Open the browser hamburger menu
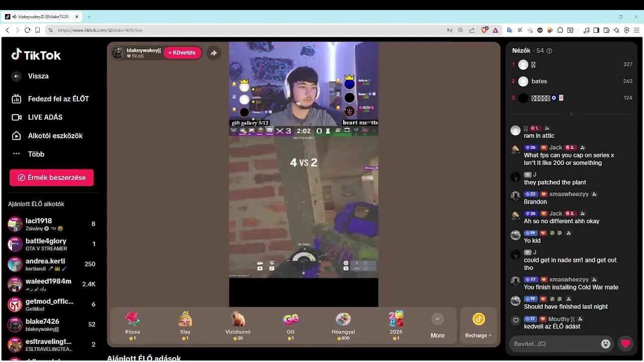Screen dimensions: 644x362 636,30
